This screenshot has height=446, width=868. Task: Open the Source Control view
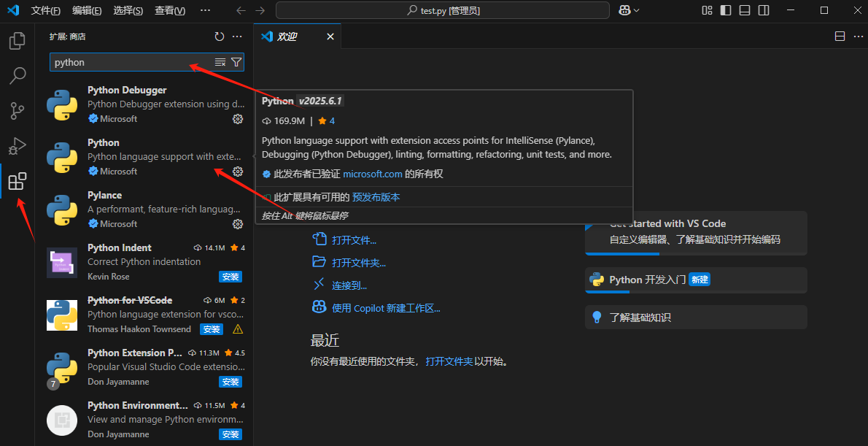click(18, 111)
